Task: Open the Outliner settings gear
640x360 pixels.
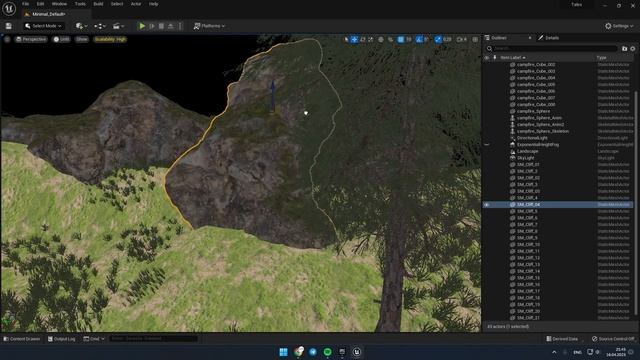Action: (x=633, y=49)
